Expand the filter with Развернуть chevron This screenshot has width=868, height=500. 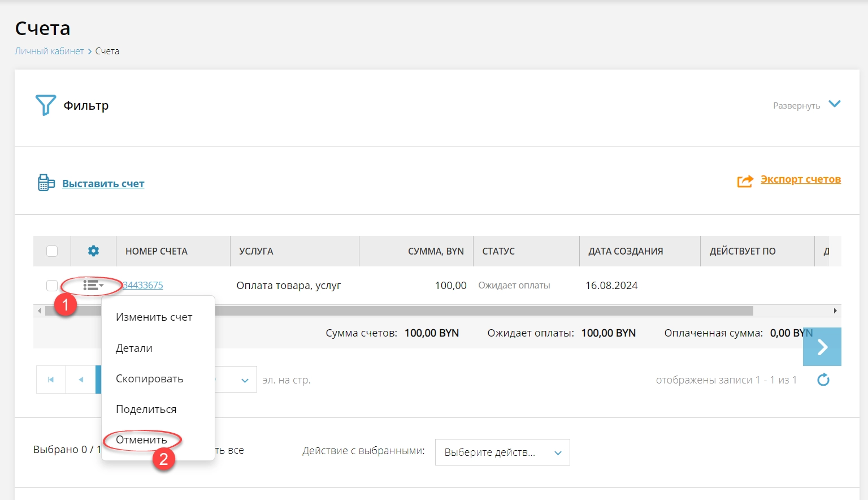834,104
